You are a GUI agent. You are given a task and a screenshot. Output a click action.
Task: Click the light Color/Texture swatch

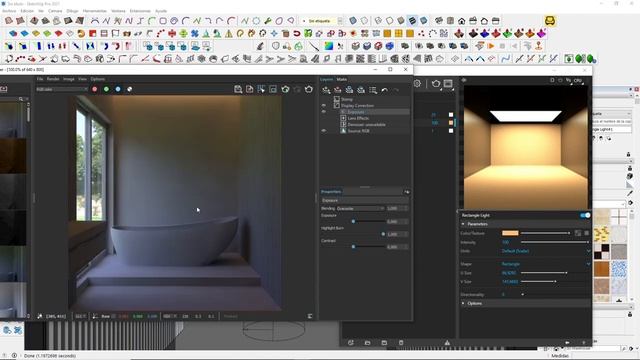(510, 233)
